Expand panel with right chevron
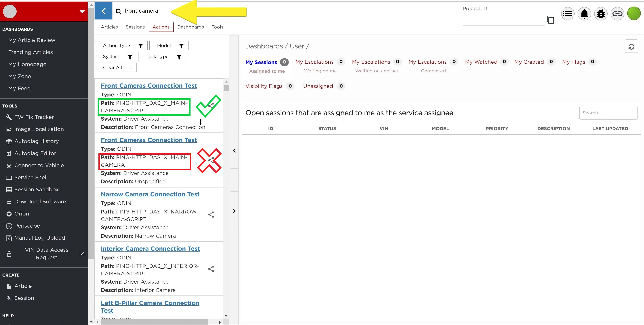644x325 pixels. [x=234, y=211]
